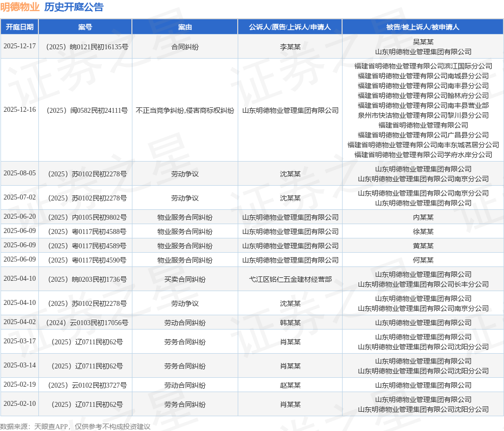This screenshot has width=504, height=431.
Task: Click plaintiff 李某某 in the first row
Action: (x=290, y=47)
